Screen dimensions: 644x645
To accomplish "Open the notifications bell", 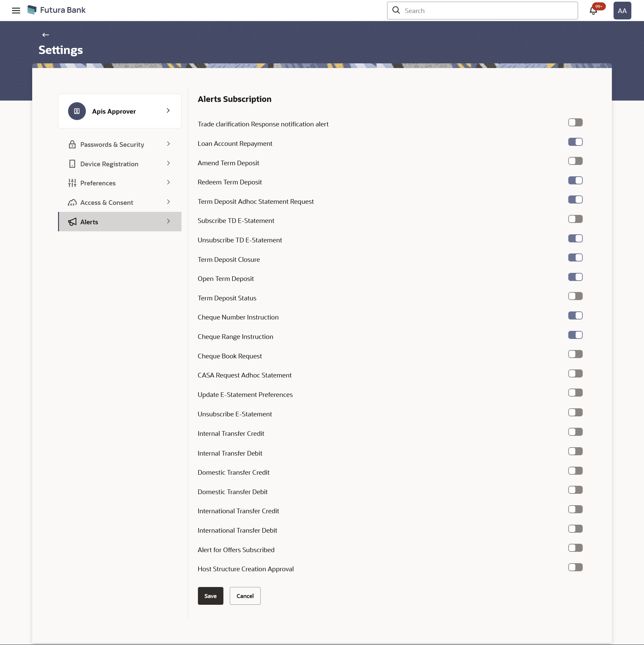I will (593, 11).
